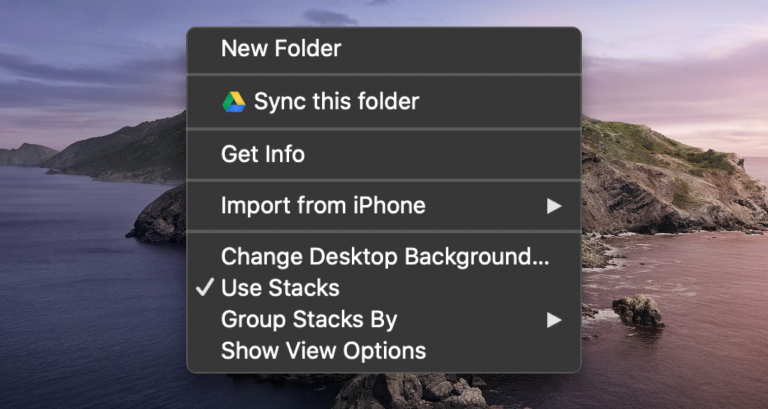Select Change Desktop Background…

(x=385, y=257)
